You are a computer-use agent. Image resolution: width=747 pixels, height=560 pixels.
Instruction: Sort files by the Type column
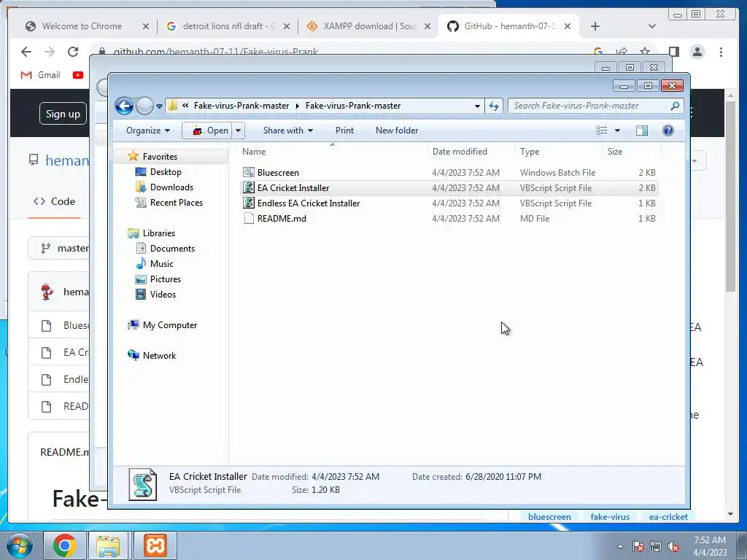pos(559,152)
